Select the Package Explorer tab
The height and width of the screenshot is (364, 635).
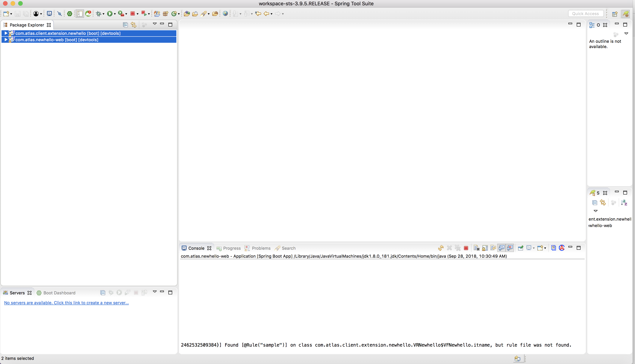point(27,25)
